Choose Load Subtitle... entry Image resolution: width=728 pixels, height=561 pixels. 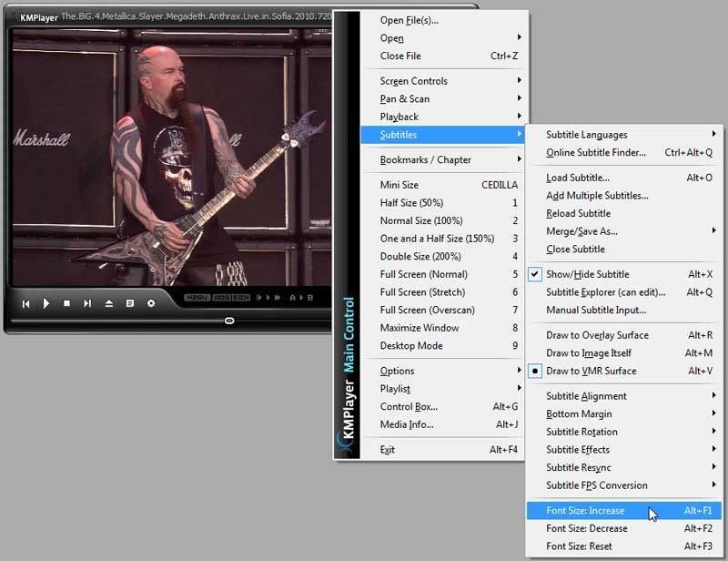click(622, 178)
